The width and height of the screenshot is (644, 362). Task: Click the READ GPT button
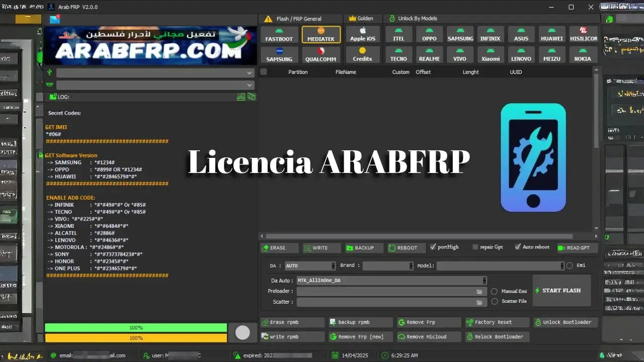coord(577,248)
